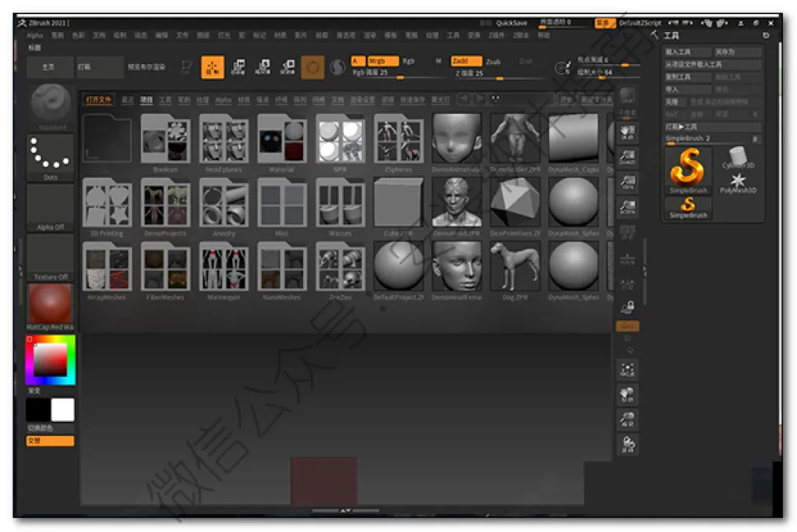This screenshot has width=797, height=532.
Task: Toggle the M material button
Action: [438, 61]
